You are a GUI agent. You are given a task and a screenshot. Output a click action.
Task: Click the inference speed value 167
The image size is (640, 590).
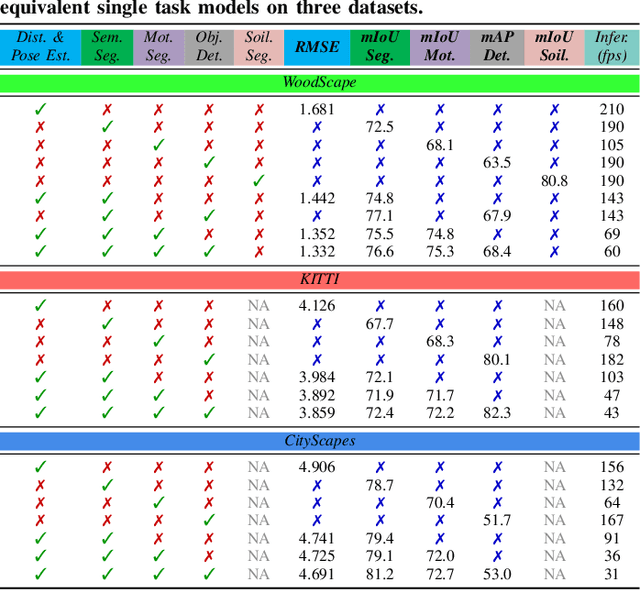(x=612, y=520)
